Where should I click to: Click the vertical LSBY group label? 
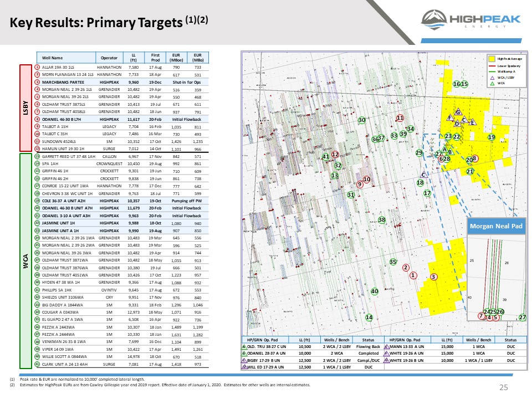(25, 108)
